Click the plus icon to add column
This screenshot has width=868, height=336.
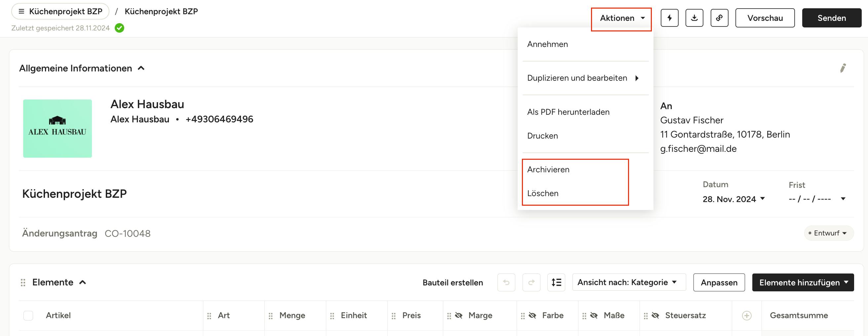(x=747, y=316)
